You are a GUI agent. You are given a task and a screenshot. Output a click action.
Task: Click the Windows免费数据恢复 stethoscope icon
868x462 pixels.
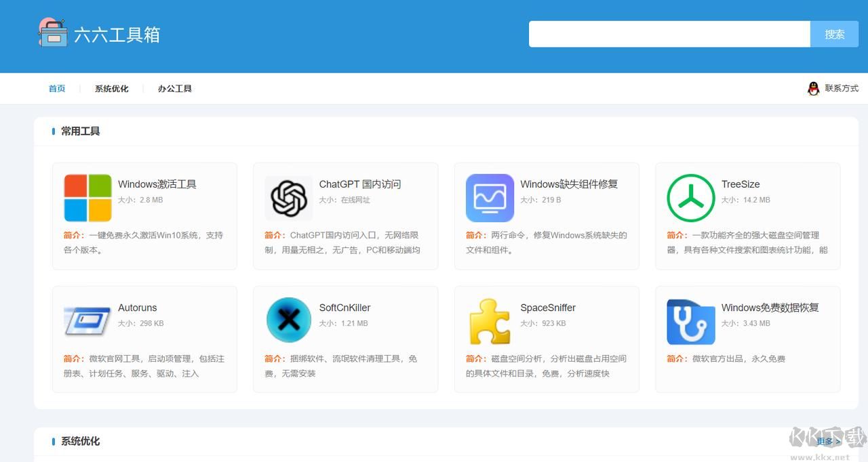click(x=690, y=321)
